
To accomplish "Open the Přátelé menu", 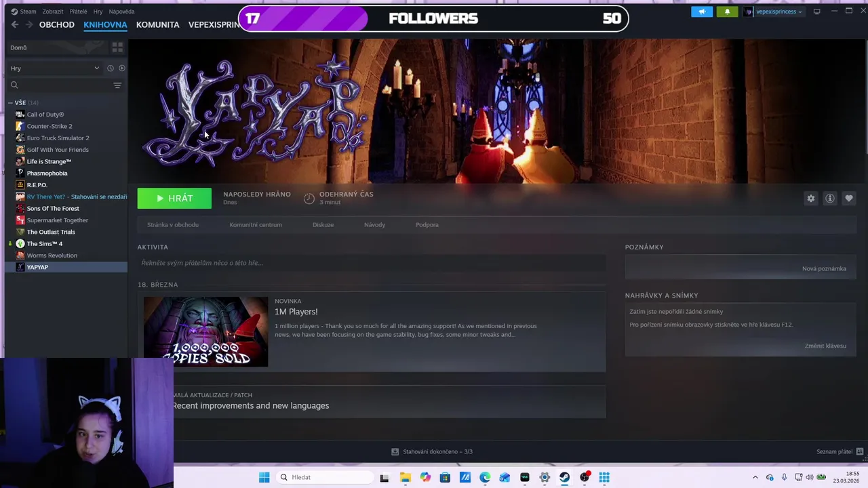I will (78, 12).
